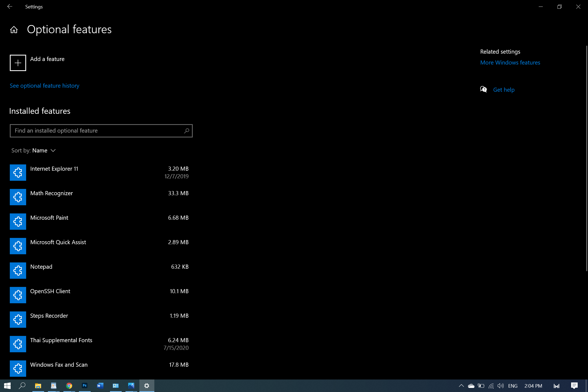
Task: Switch to Microsoft Word in the taskbar
Action: point(100,386)
